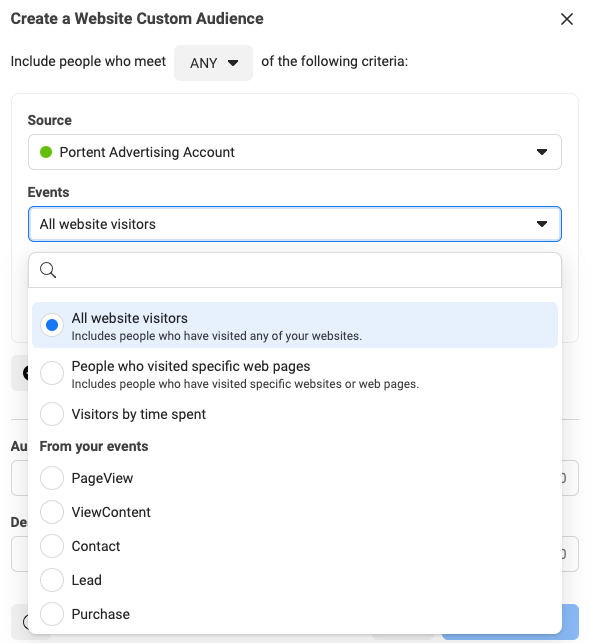Click the search magnifier icon in events list
This screenshot has height=643, width=590.
pyautogui.click(x=48, y=270)
